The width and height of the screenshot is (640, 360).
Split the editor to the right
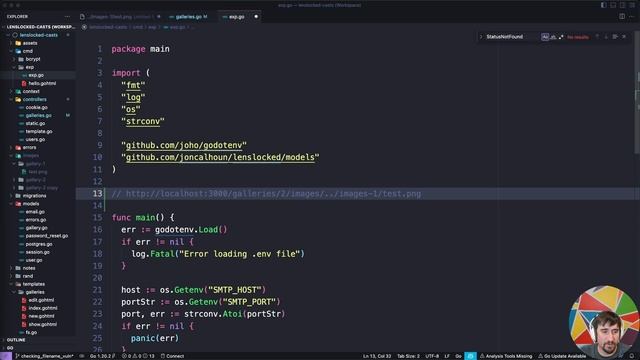[622, 17]
